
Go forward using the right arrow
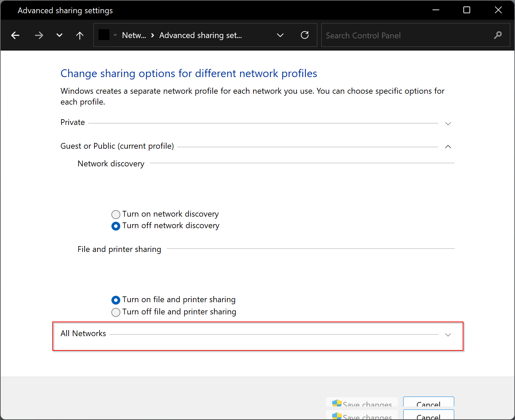[x=39, y=35]
